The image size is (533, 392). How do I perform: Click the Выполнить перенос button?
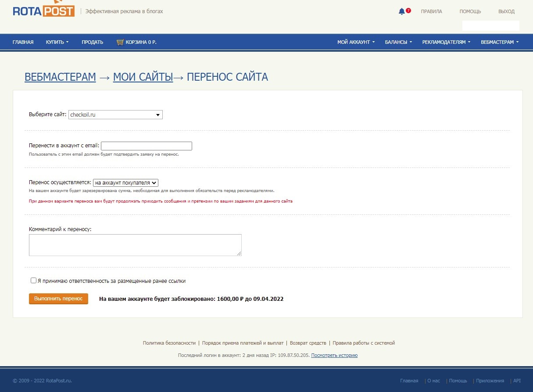[x=58, y=299]
